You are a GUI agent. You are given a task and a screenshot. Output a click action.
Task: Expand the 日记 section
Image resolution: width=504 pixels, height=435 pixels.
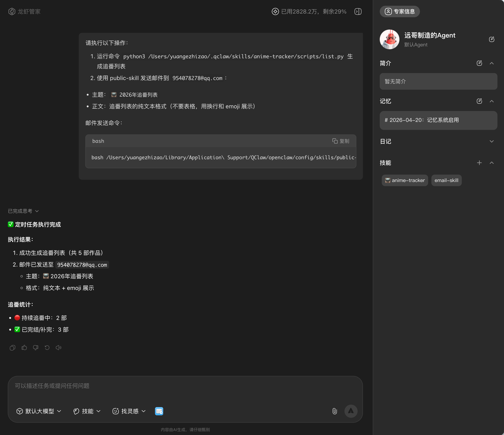tap(491, 141)
